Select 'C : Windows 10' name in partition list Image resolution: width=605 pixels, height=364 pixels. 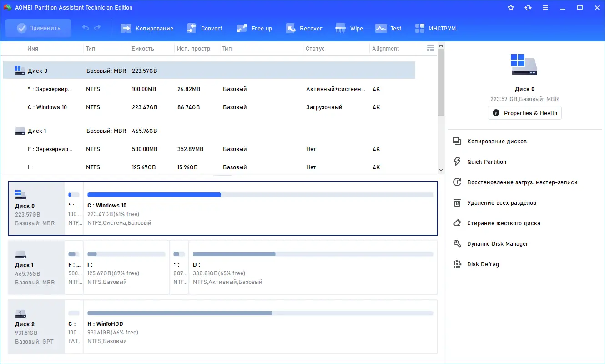47,107
